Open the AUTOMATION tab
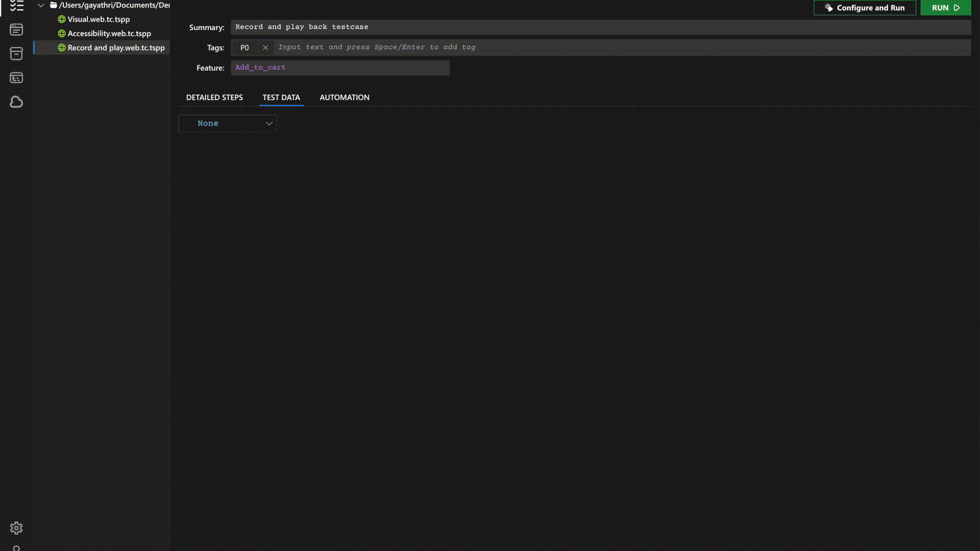This screenshot has height=551, width=980. 345,97
